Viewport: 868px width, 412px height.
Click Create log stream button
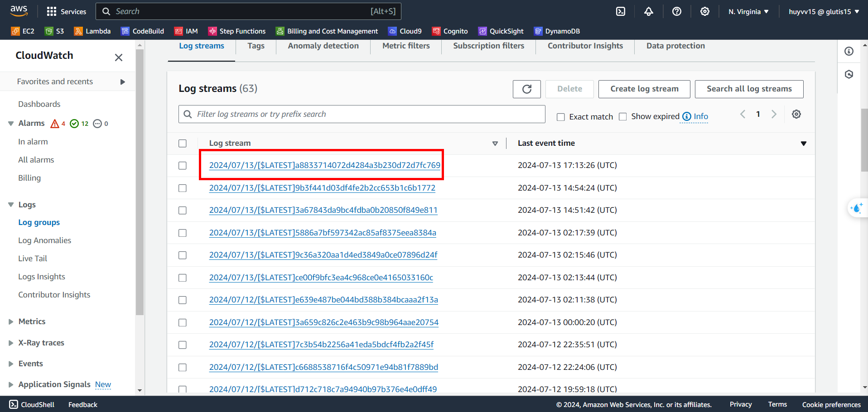(644, 89)
